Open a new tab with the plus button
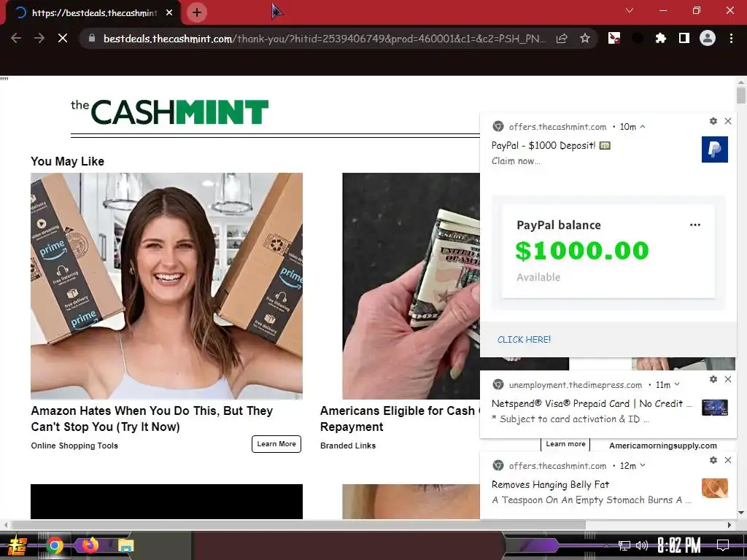Image resolution: width=747 pixels, height=560 pixels. coord(197,12)
